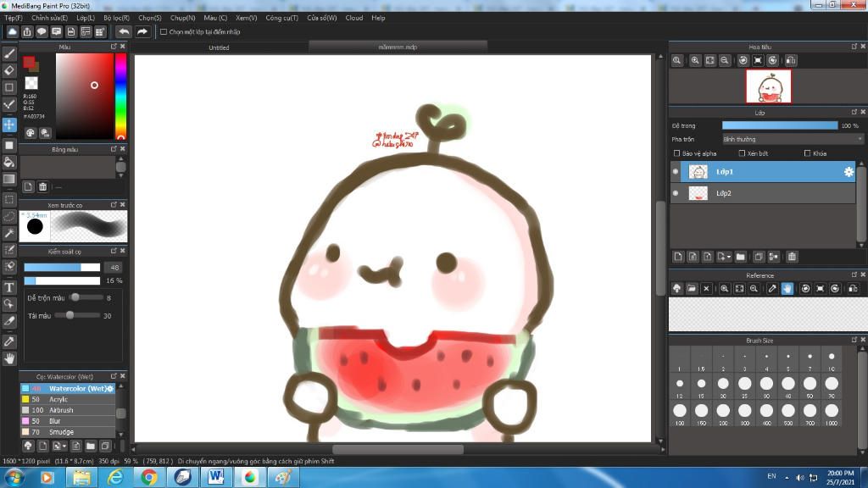Screen dimensions: 868x488
Task: Toggle the Khóa lock checkbox
Action: (807, 153)
